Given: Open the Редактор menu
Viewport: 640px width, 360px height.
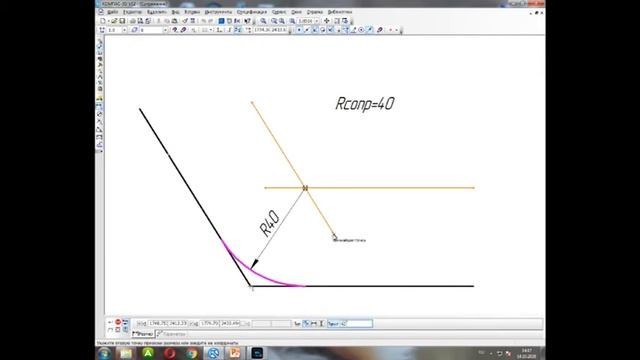Looking at the screenshot, I should pyautogui.click(x=132, y=12).
